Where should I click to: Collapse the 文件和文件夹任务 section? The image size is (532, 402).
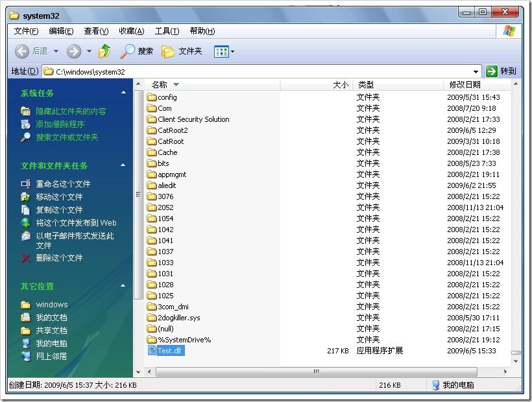click(123, 165)
